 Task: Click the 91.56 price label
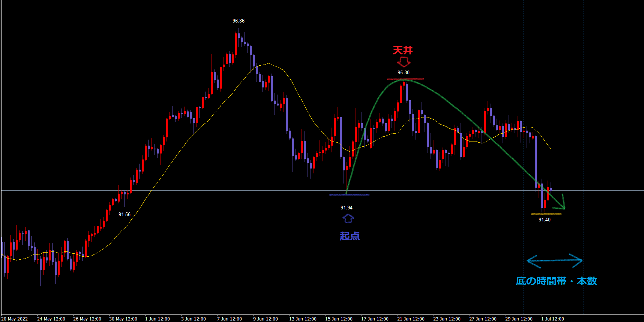[x=124, y=215]
